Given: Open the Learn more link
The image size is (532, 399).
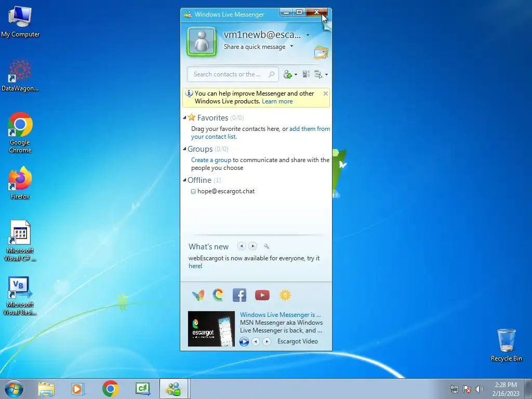Looking at the screenshot, I should click(x=277, y=101).
